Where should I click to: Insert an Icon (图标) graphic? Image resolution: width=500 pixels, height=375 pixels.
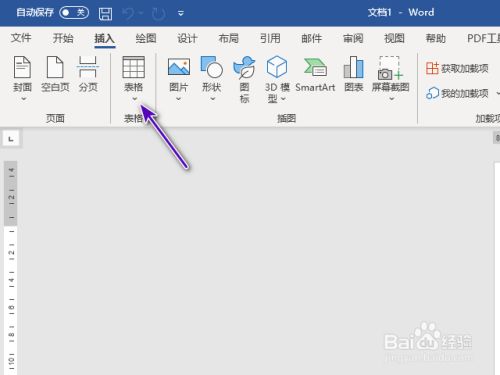coord(244,67)
